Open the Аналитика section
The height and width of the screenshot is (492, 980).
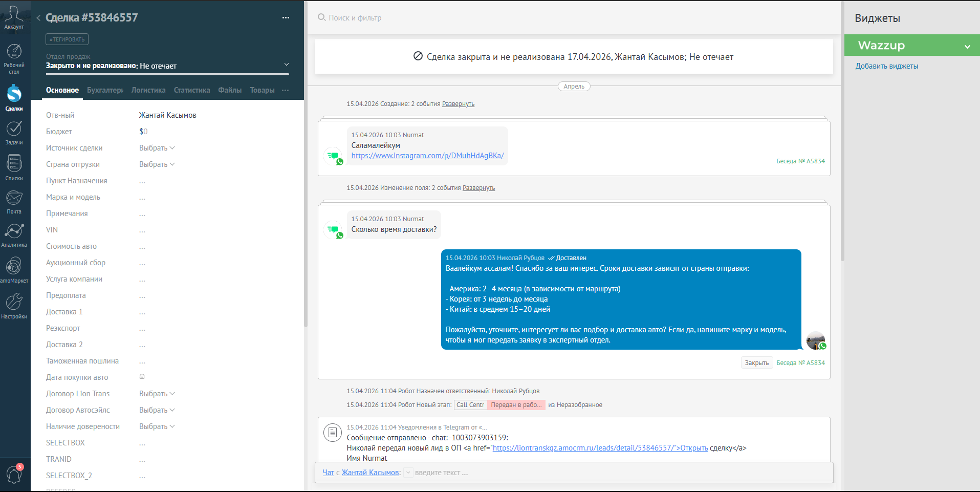click(14, 235)
